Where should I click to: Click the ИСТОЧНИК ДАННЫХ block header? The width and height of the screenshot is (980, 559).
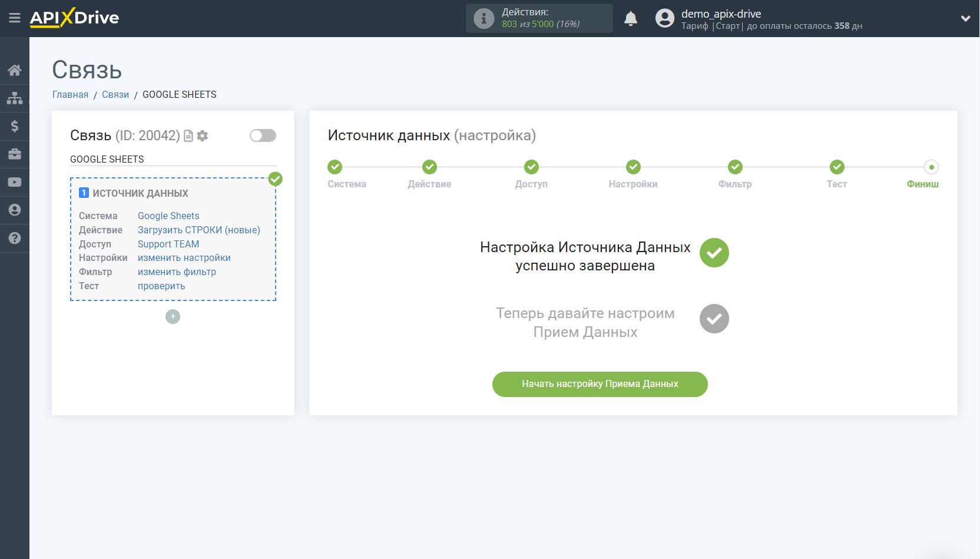coord(140,193)
